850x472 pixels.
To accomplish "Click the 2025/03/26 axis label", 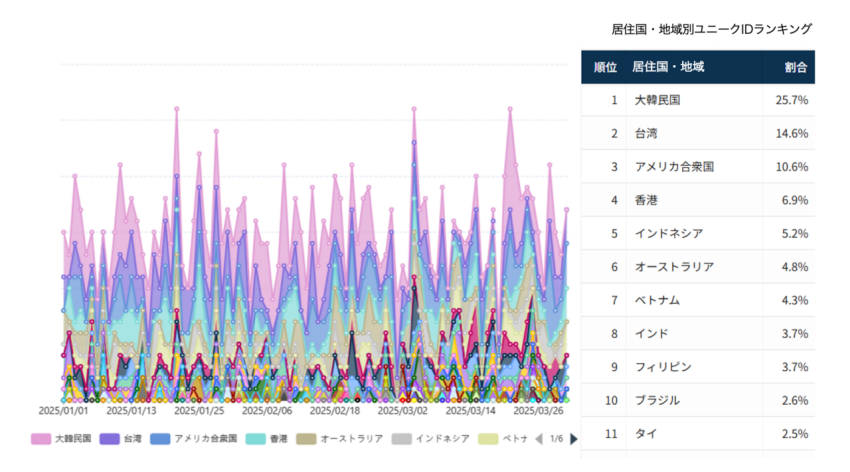I will coord(538,411).
